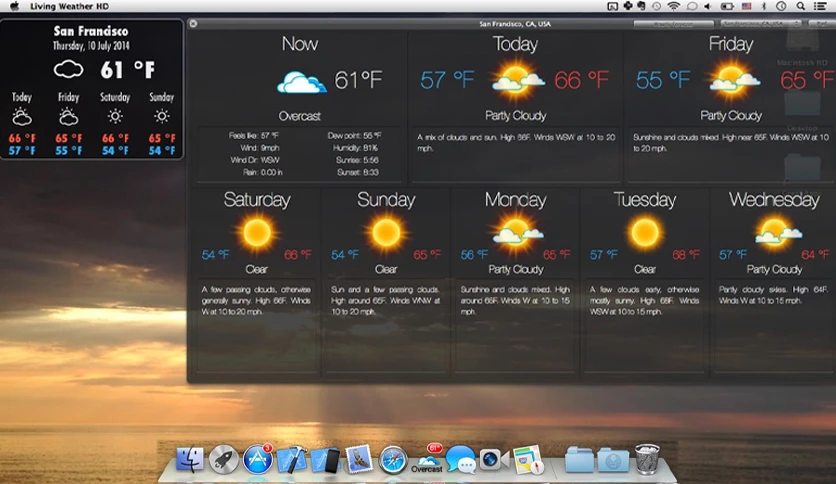Click the partly cloudy icon under Monday
Screen dimensions: 836x484
pos(516,232)
